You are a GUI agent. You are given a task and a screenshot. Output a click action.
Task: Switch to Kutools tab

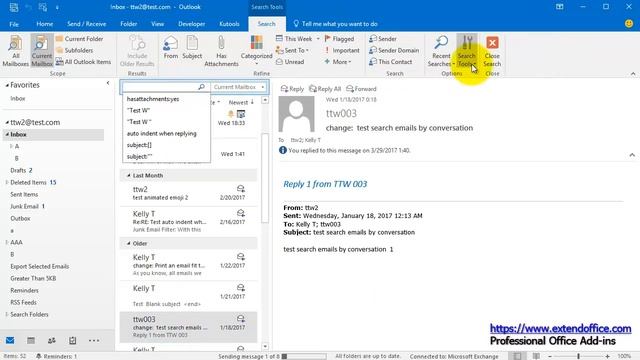229,24
